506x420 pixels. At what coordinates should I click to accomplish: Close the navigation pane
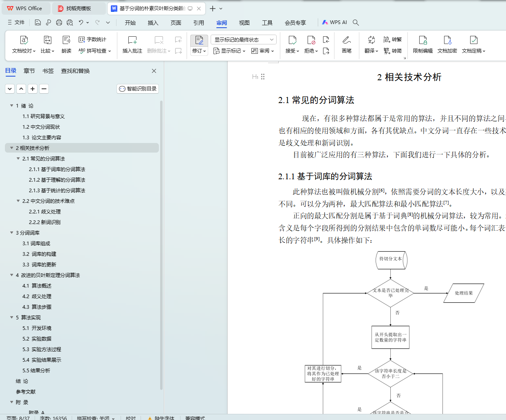(x=154, y=71)
